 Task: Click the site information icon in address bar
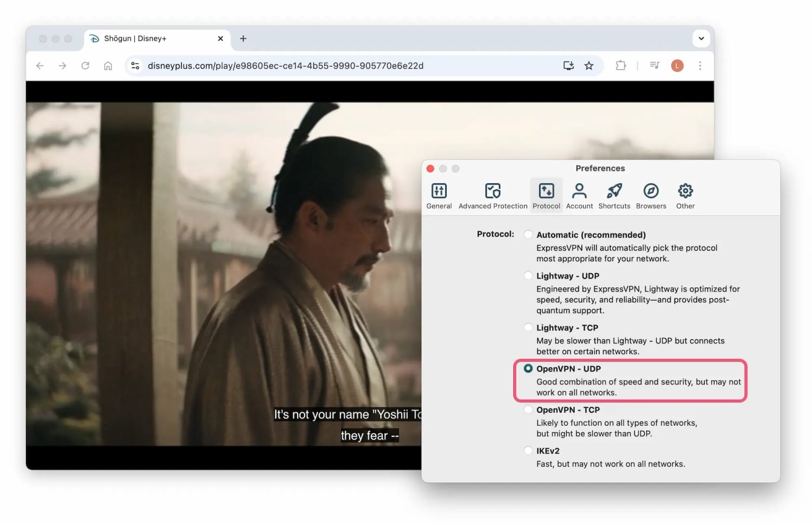click(135, 65)
